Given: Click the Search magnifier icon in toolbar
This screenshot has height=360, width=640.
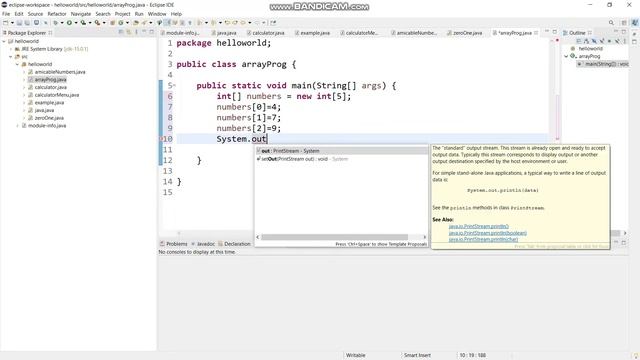Looking at the screenshot, I should pyautogui.click(x=611, y=23).
